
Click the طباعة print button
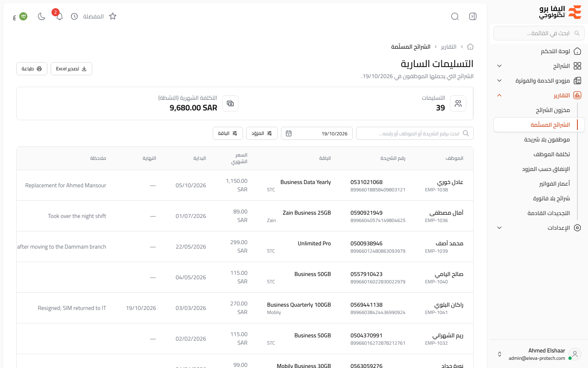(32, 69)
